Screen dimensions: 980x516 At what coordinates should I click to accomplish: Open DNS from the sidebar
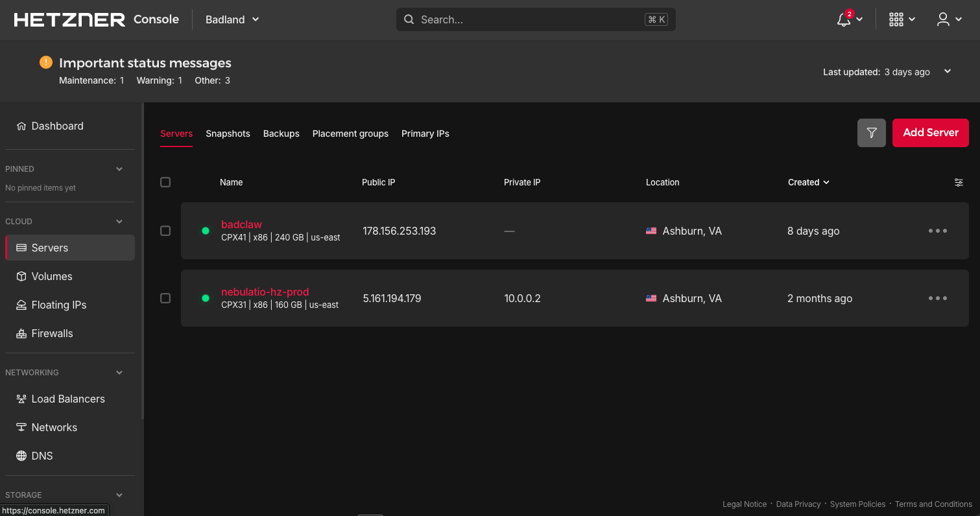pos(42,456)
